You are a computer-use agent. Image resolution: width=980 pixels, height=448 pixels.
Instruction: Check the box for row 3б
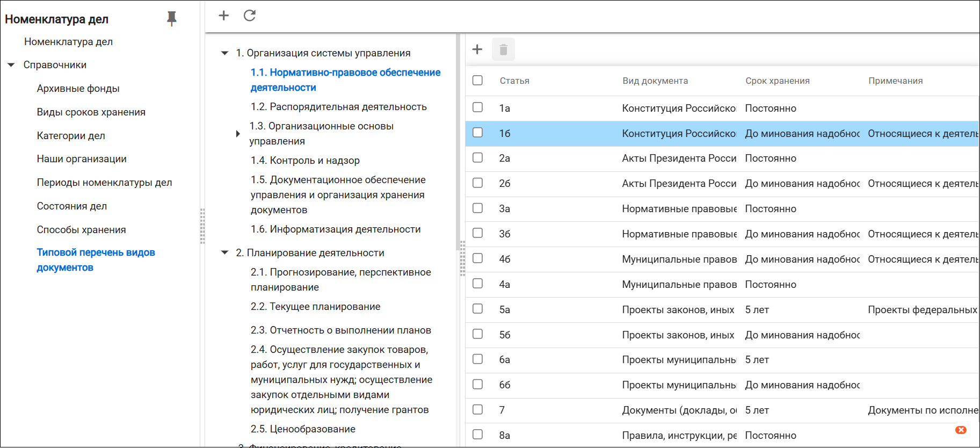pyautogui.click(x=477, y=233)
